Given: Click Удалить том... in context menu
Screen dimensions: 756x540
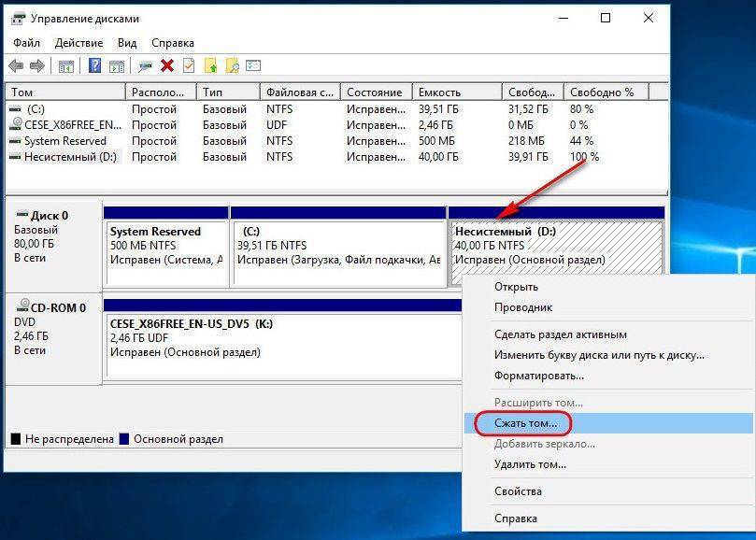Looking at the screenshot, I should [530, 464].
